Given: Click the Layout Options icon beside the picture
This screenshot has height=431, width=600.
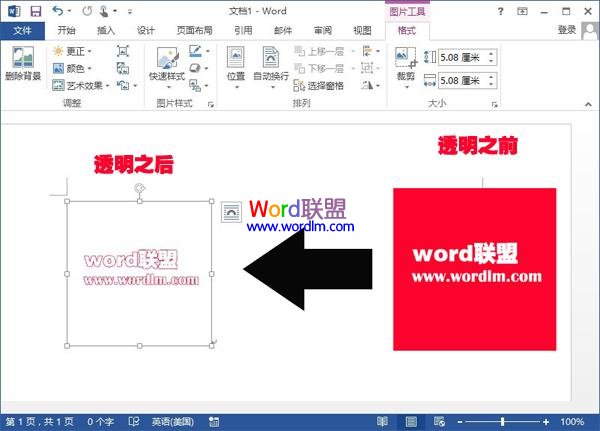Looking at the screenshot, I should pos(232,212).
